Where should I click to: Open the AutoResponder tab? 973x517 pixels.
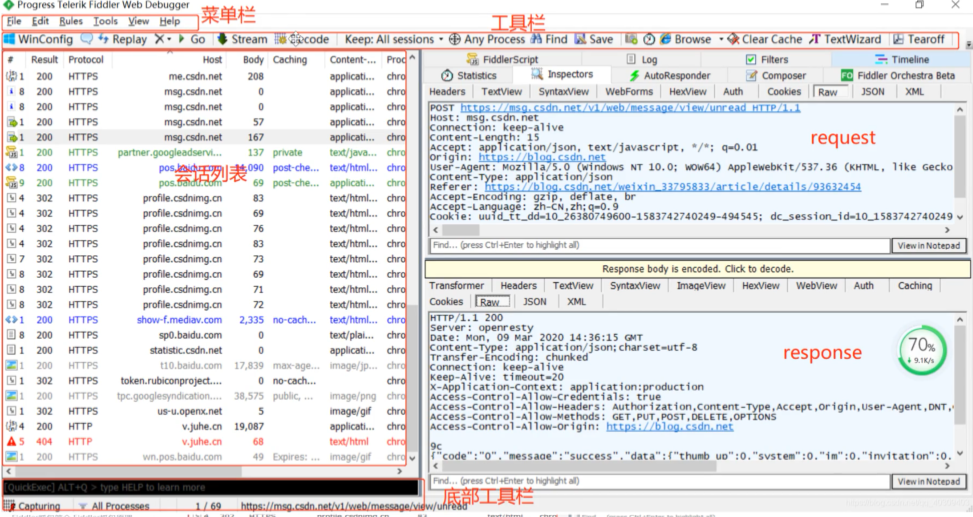pyautogui.click(x=670, y=75)
